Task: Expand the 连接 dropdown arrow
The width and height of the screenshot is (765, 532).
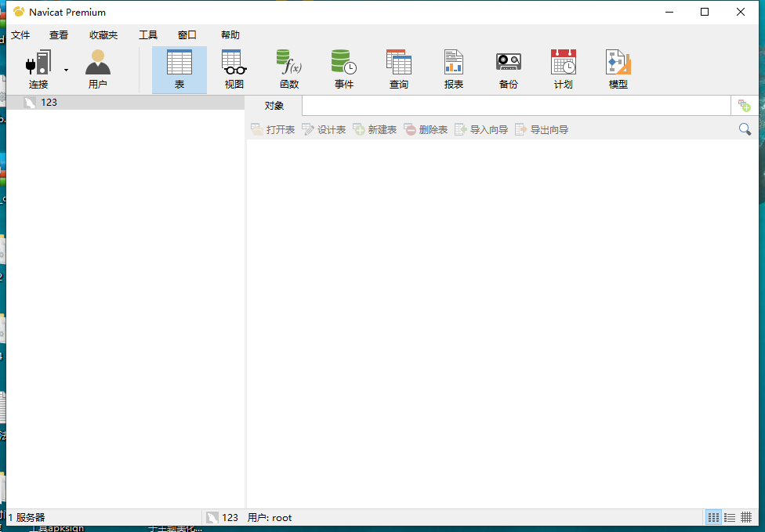Action: [x=66, y=70]
